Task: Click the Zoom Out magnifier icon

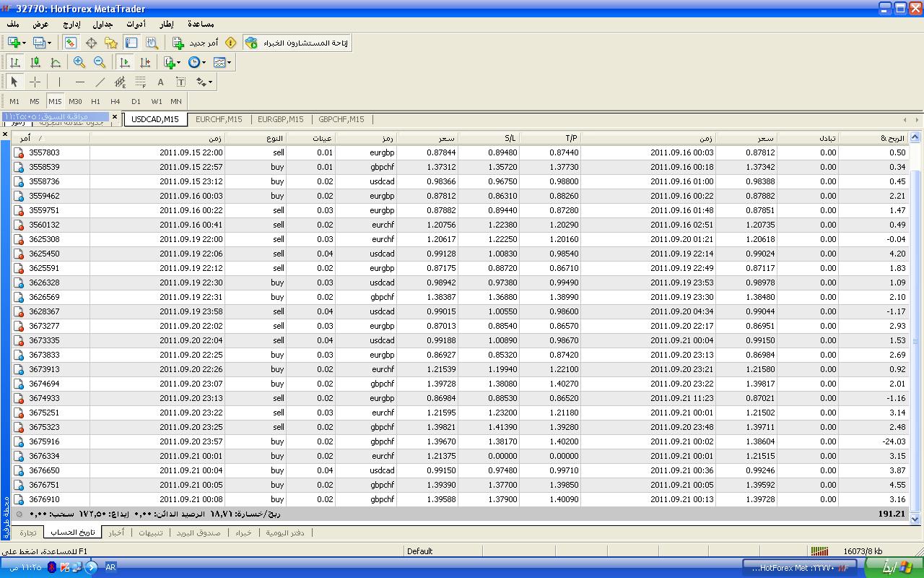Action: coord(100,63)
